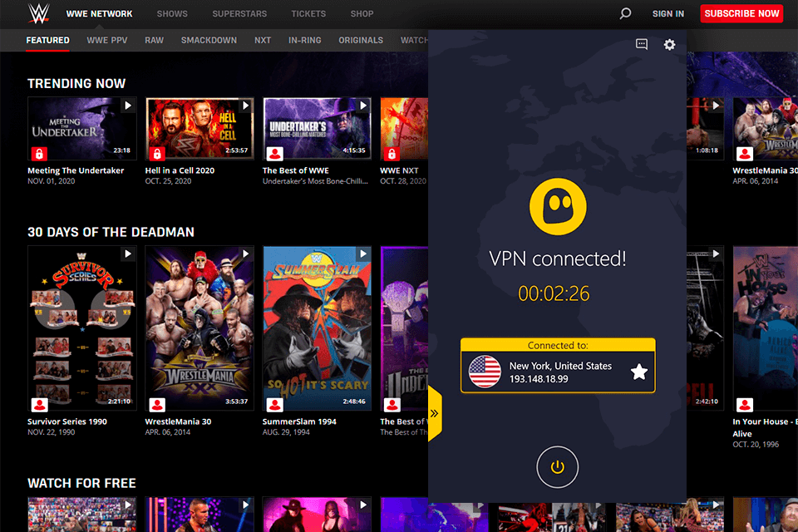Viewport: 798px width, 532px height.
Task: Click the IP address 193.148.18.99
Action: (x=539, y=379)
